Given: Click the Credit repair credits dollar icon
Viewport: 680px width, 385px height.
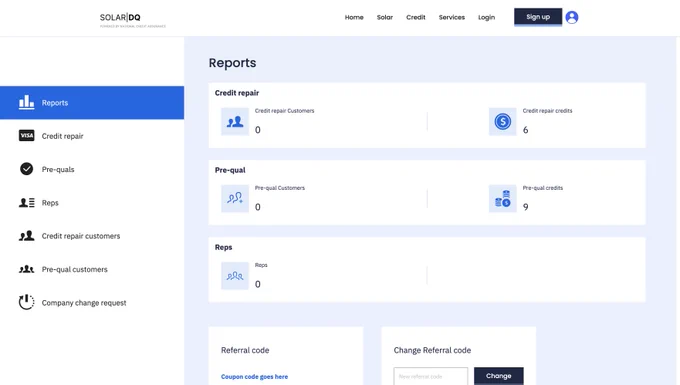Looking at the screenshot, I should (503, 122).
